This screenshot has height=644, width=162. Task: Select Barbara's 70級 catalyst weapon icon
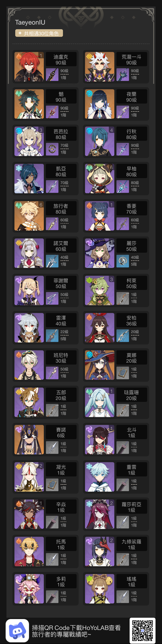point(52,149)
